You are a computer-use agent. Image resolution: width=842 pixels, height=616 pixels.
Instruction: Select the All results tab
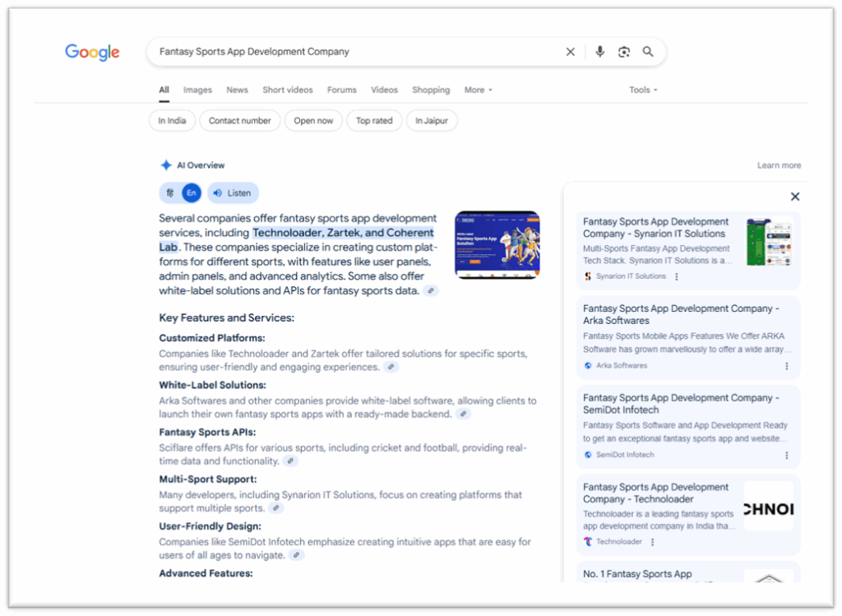(164, 90)
